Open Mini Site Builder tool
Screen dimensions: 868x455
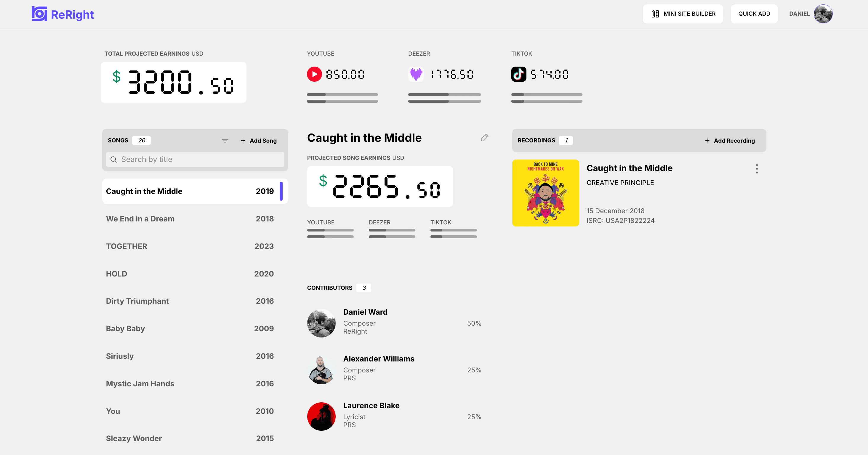point(683,14)
